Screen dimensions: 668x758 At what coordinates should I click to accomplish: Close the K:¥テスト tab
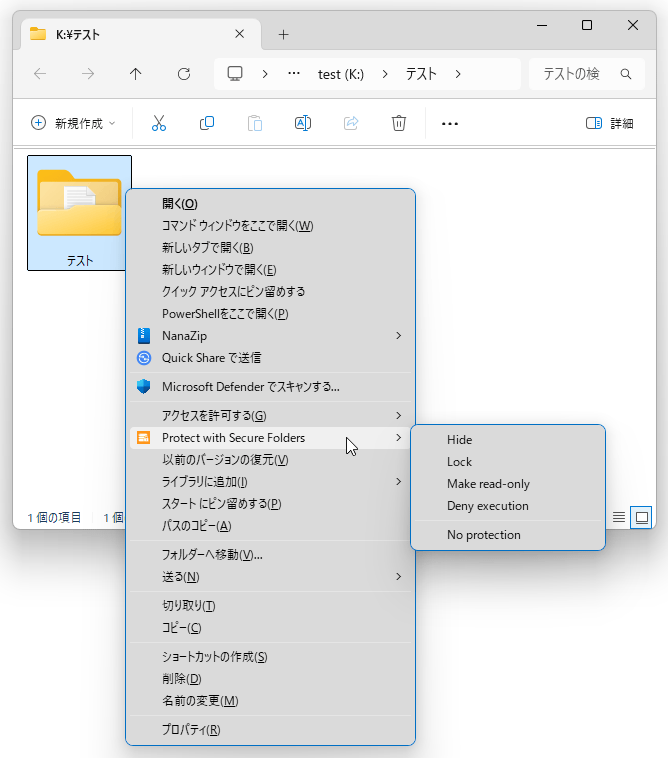coord(240,34)
